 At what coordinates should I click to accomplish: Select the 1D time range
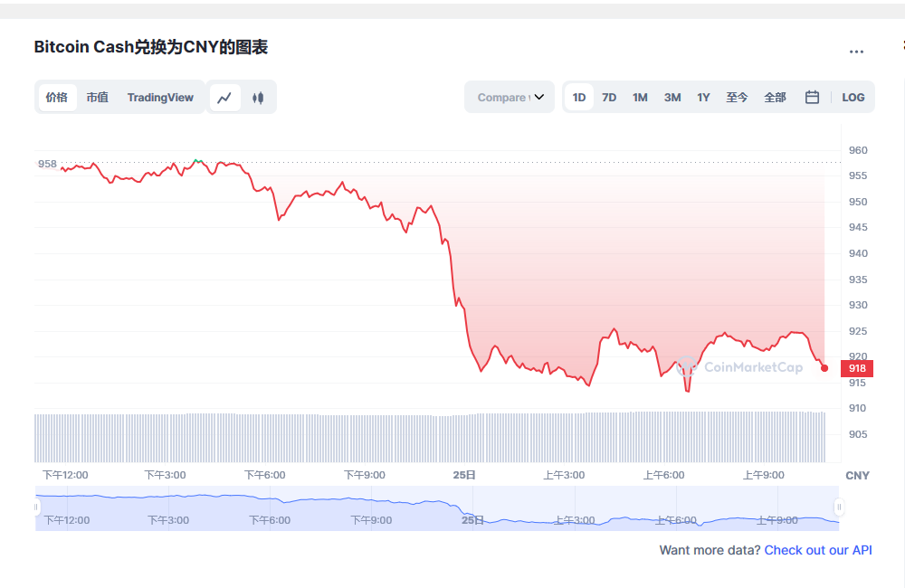tap(579, 97)
